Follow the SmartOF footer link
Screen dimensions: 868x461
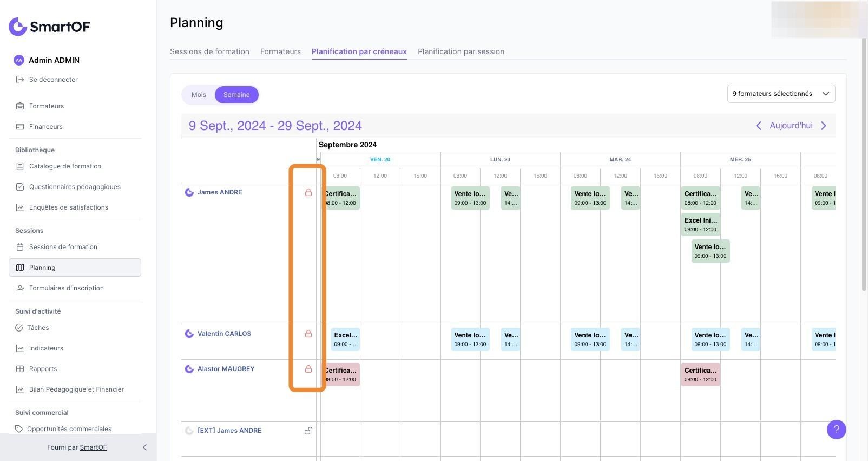coord(93,447)
